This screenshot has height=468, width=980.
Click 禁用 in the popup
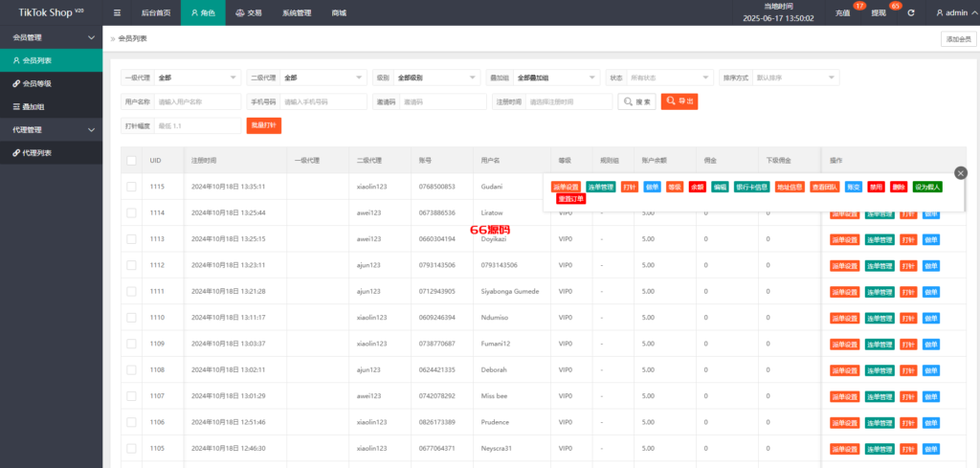[876, 187]
